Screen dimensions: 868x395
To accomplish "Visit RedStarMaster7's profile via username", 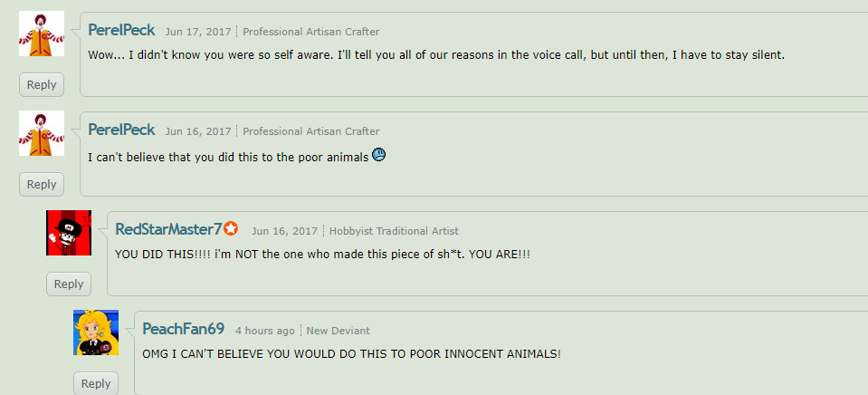I will pos(168,229).
